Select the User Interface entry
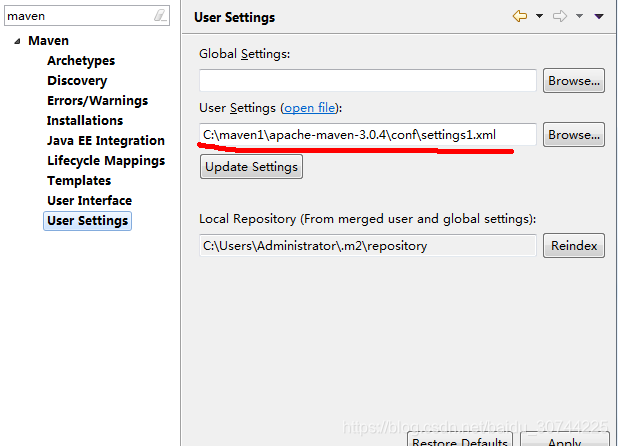This screenshot has height=446, width=618. [x=89, y=201]
